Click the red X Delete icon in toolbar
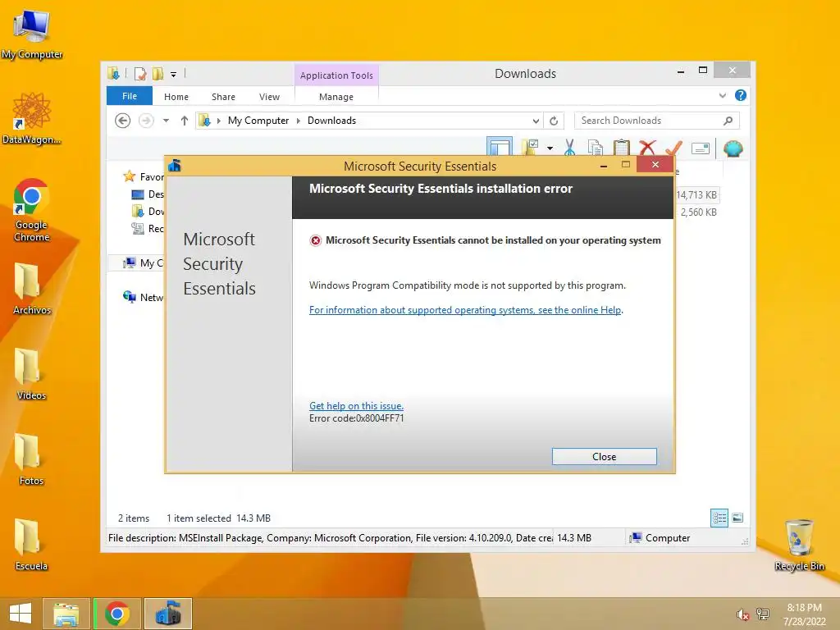This screenshot has width=840, height=630. 648,148
